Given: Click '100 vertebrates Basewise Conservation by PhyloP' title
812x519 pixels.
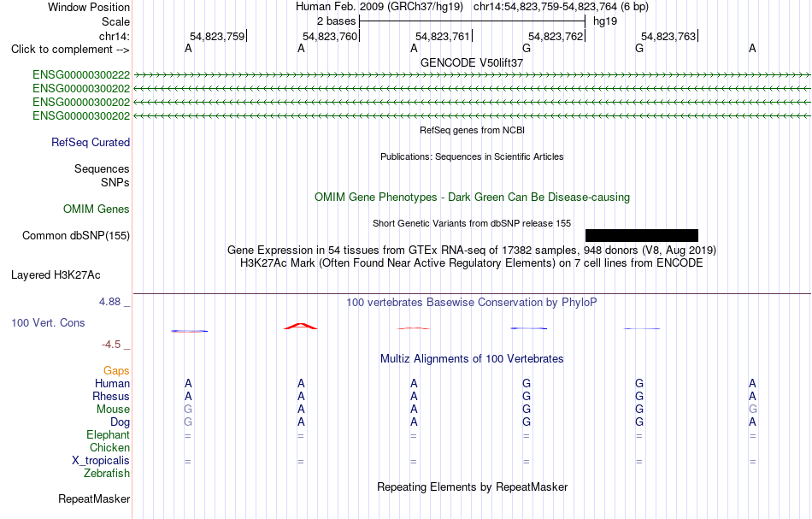Looking at the screenshot, I should pos(472,303).
